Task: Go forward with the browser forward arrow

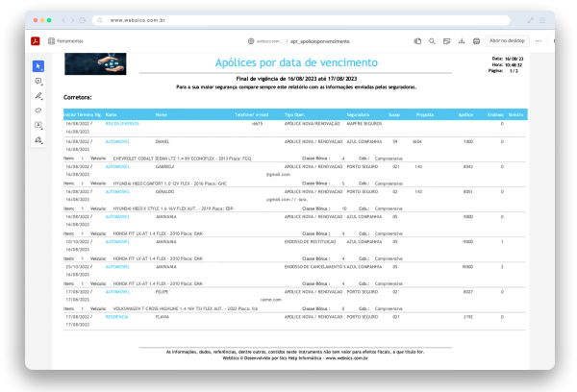Action: [72, 20]
